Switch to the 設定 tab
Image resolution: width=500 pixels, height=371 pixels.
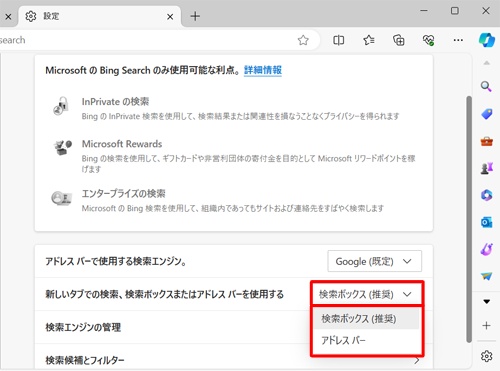click(99, 16)
